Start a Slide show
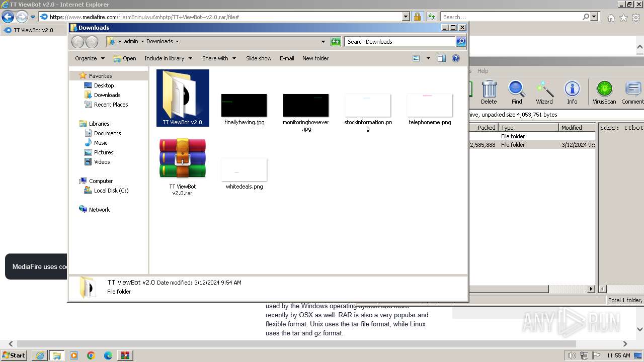The height and width of the screenshot is (362, 644). coord(259,58)
